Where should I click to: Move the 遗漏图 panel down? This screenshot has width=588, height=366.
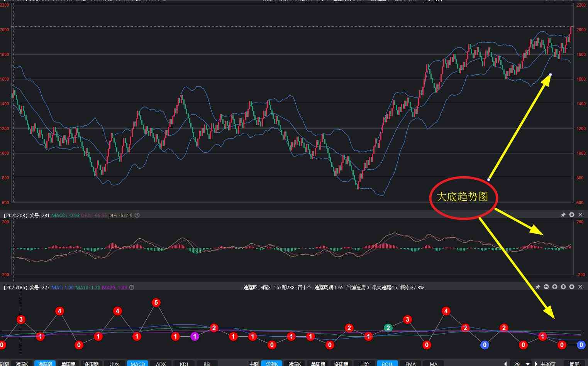click(563, 287)
